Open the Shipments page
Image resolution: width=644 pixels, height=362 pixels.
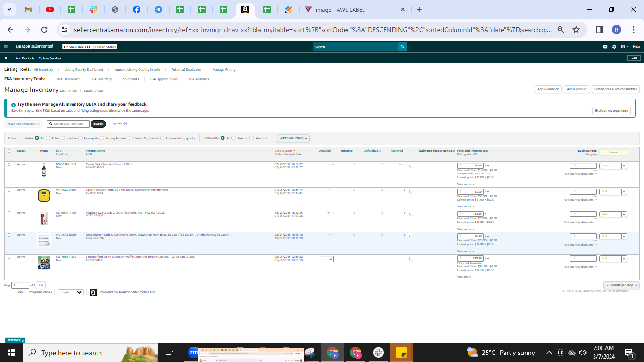click(x=131, y=79)
